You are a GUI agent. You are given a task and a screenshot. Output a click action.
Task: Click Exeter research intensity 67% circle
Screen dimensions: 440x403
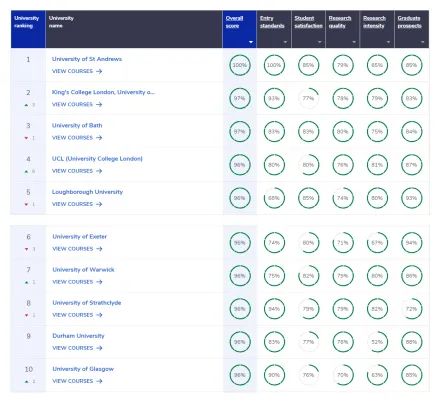click(x=377, y=243)
